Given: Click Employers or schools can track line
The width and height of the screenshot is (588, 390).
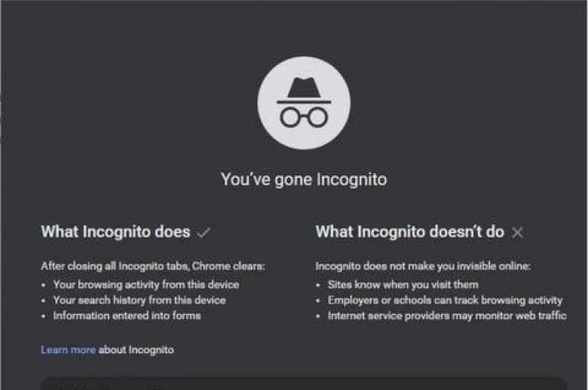Looking at the screenshot, I should point(445,300).
